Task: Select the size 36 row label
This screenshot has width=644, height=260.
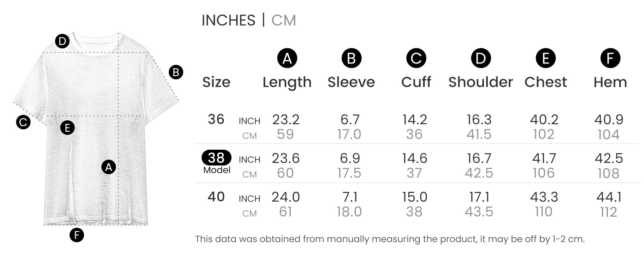Action: pos(216,119)
